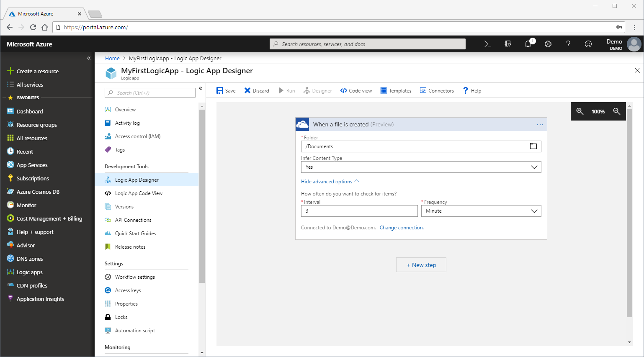Open the notifications bell
644x357 pixels.
point(528,44)
